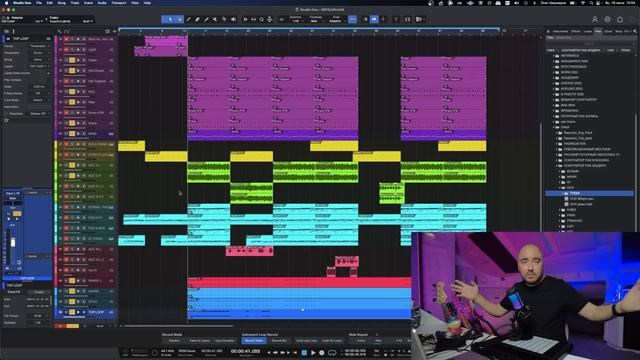Image resolution: width=640 pixels, height=360 pixels.
Task: Switch to the Cloud browser tab
Action: click(608, 31)
